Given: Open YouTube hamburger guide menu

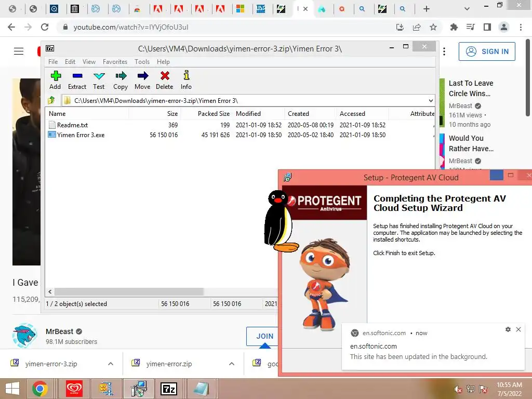Looking at the screenshot, I should 19,51.
